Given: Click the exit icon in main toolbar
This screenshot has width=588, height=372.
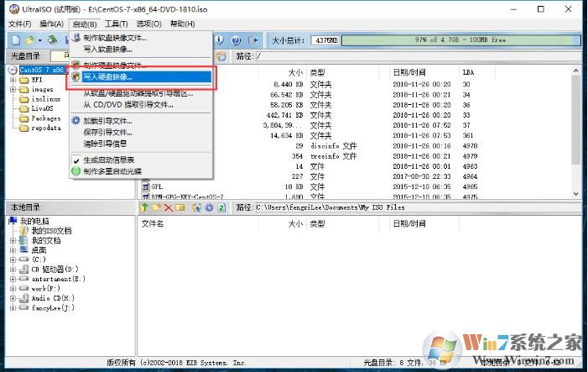Looking at the screenshot, I should (252, 40).
